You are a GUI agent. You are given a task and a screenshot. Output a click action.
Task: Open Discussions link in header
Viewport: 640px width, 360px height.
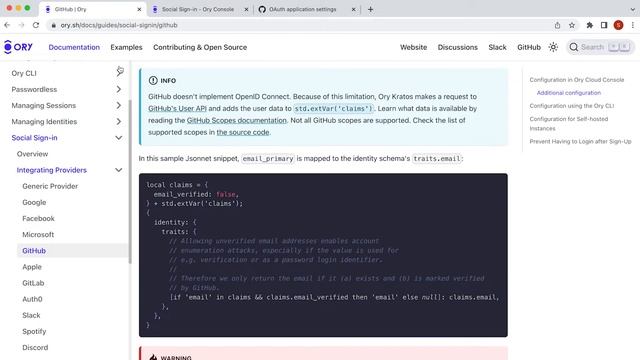(458, 47)
